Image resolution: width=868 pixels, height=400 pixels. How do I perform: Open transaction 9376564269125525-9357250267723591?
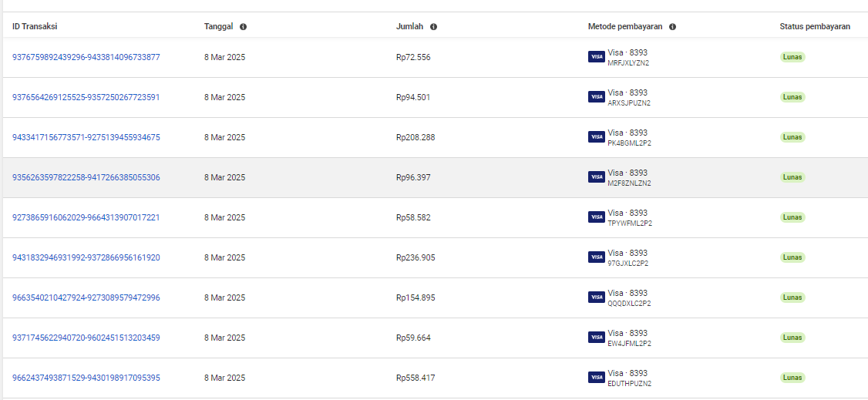point(86,97)
